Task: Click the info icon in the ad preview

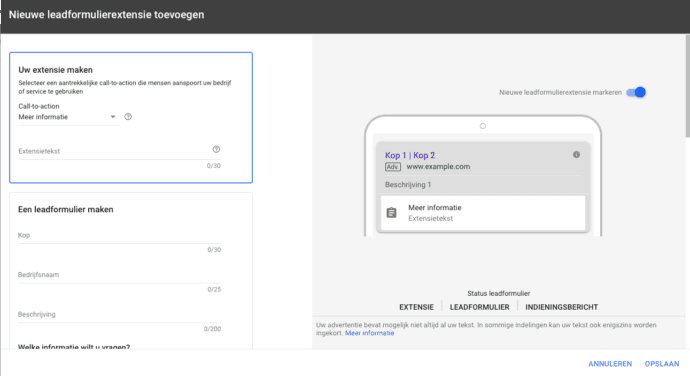Action: coord(576,155)
